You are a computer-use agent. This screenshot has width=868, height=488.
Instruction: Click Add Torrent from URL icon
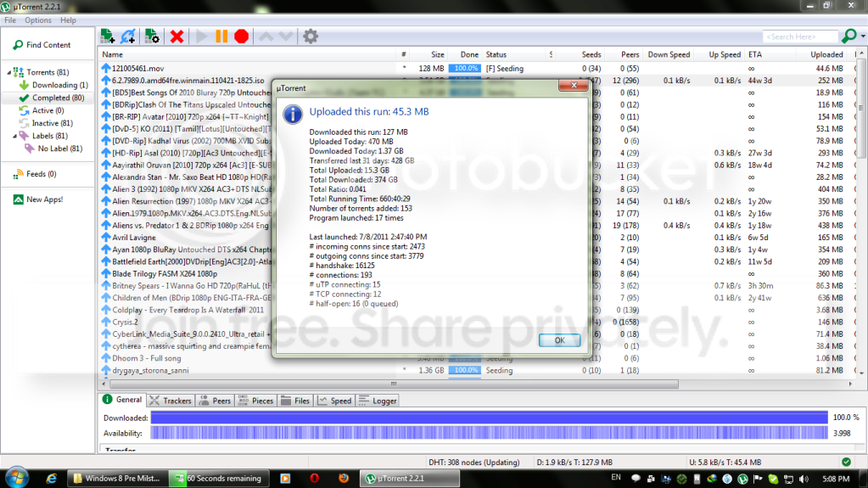pos(128,36)
